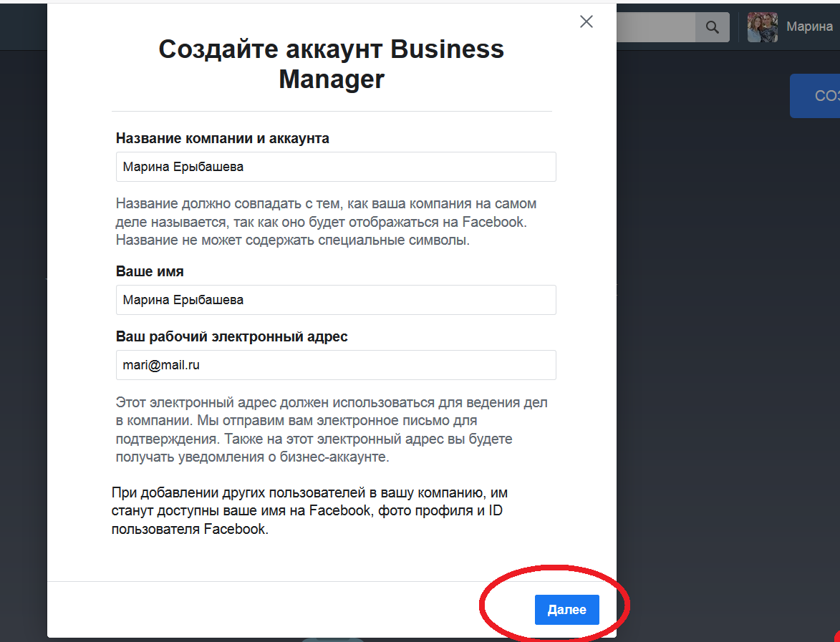Screen dimensions: 840x642
Task: Click the Далее button
Action: pyautogui.click(x=566, y=609)
